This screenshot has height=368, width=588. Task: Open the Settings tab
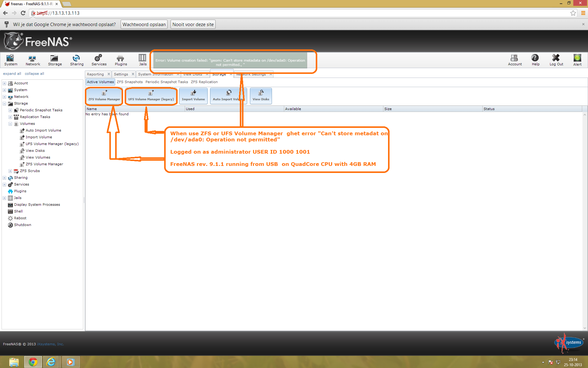121,74
